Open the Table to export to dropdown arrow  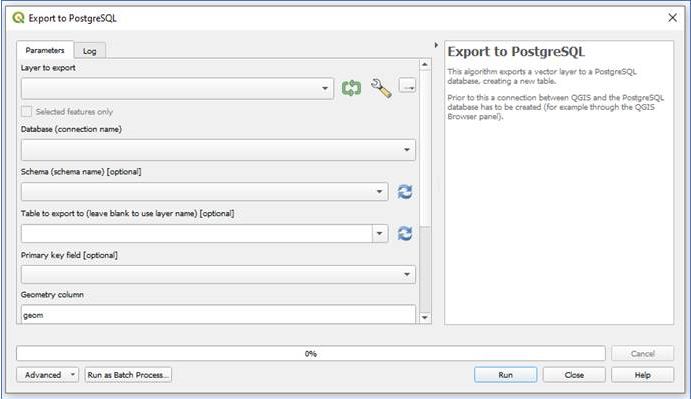coord(379,233)
